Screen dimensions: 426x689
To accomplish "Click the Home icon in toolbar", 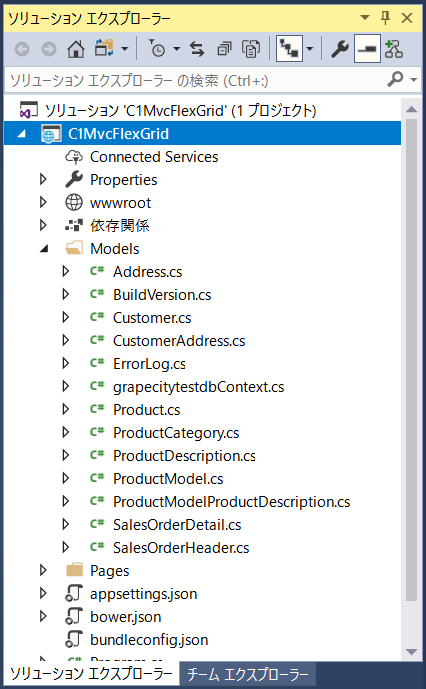I will point(76,48).
